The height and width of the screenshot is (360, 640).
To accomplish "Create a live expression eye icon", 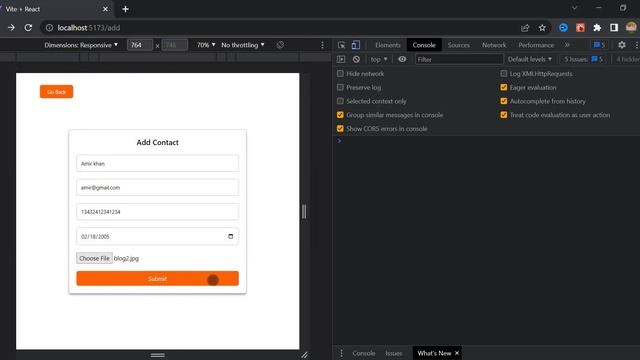I will (x=402, y=59).
